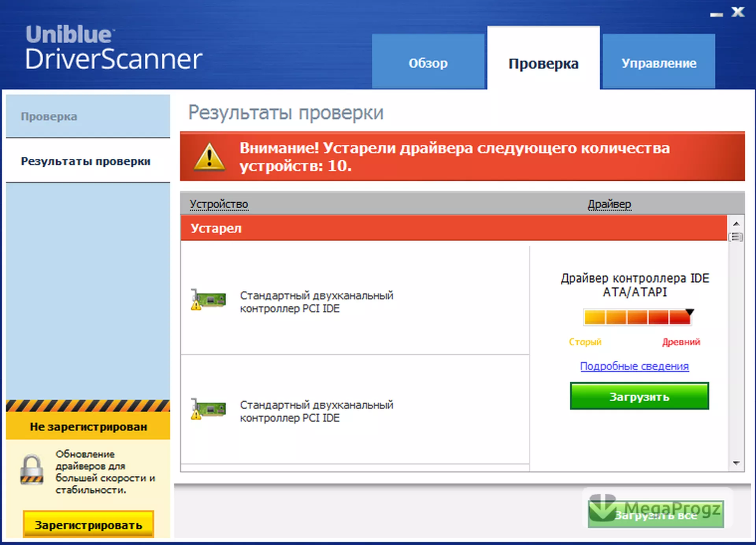This screenshot has height=545, width=756.
Task: Click the driver age indicator bar
Action: pos(638,317)
